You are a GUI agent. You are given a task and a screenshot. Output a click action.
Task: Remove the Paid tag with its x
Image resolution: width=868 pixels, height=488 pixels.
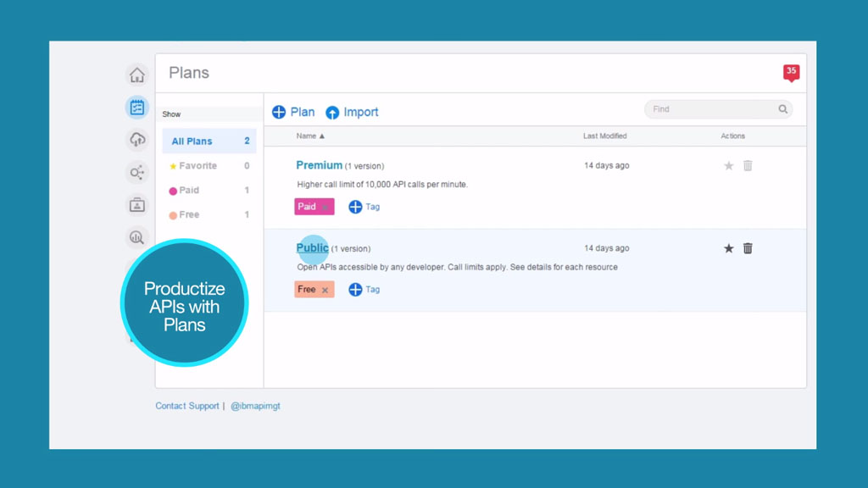click(325, 207)
